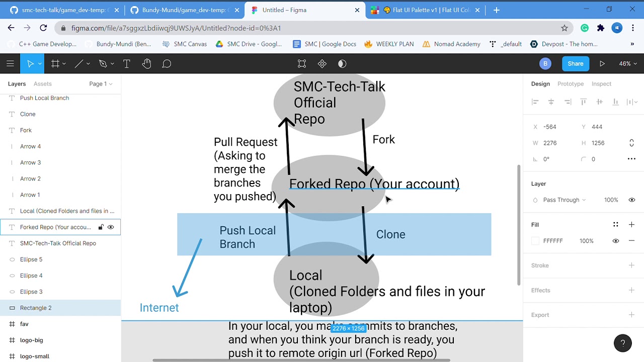Viewport: 644px width, 362px height.
Task: Select the Comment tool
Action: 167,64
